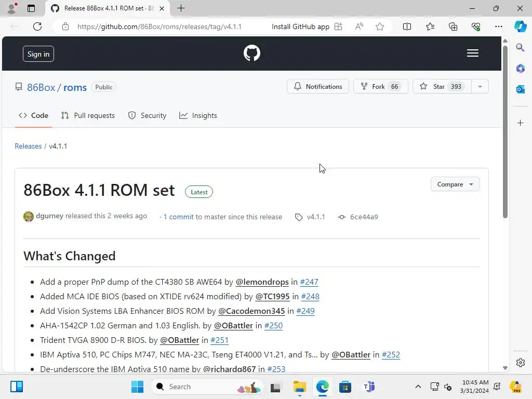Open the Edge profile icon

coord(12,8)
